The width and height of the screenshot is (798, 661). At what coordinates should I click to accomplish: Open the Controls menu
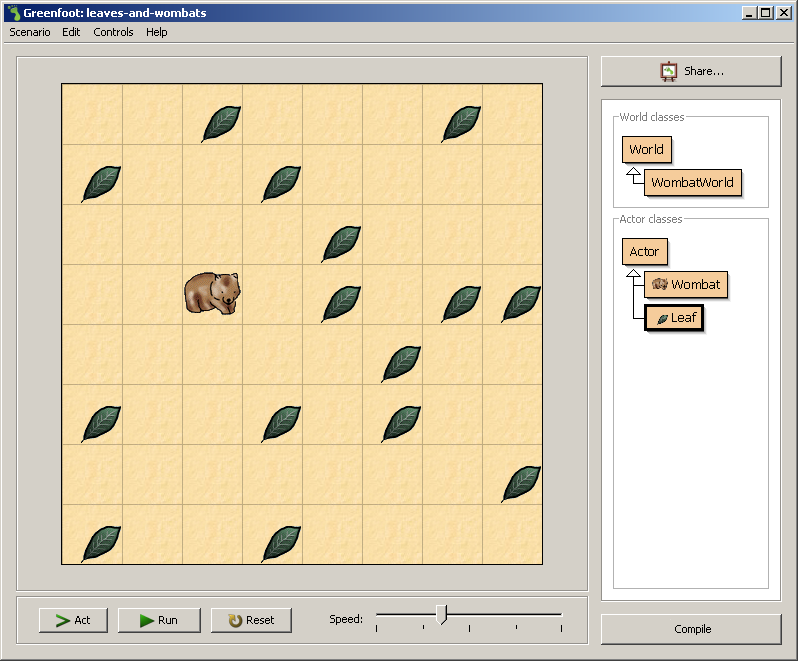point(113,32)
